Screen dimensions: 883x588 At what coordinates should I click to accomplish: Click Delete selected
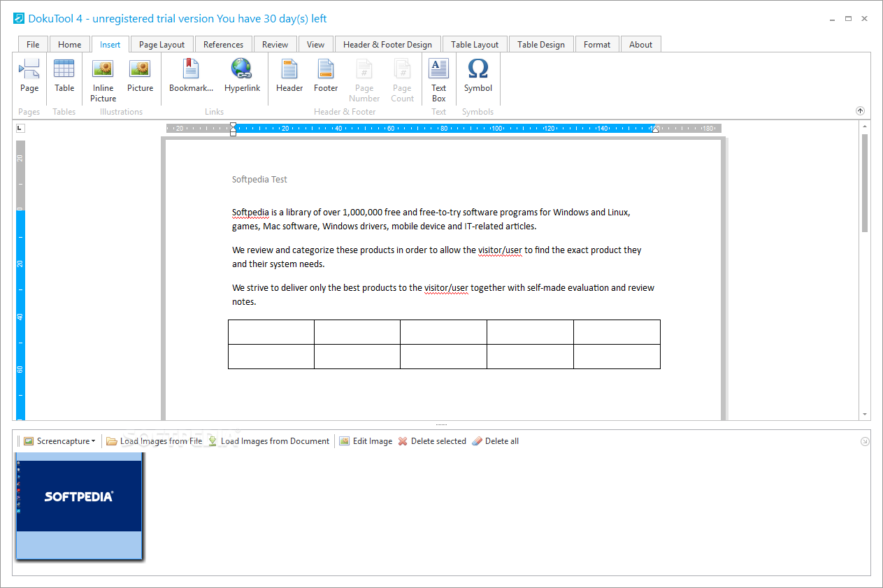(x=432, y=441)
